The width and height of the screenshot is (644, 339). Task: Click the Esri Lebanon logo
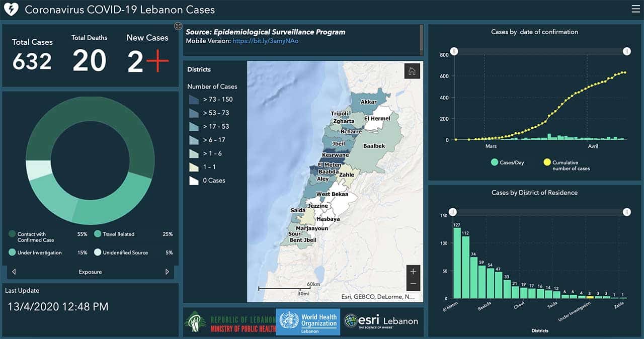click(x=381, y=321)
